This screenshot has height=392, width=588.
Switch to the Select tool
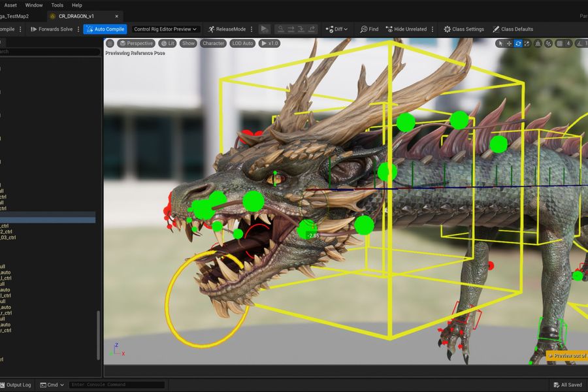(500, 44)
